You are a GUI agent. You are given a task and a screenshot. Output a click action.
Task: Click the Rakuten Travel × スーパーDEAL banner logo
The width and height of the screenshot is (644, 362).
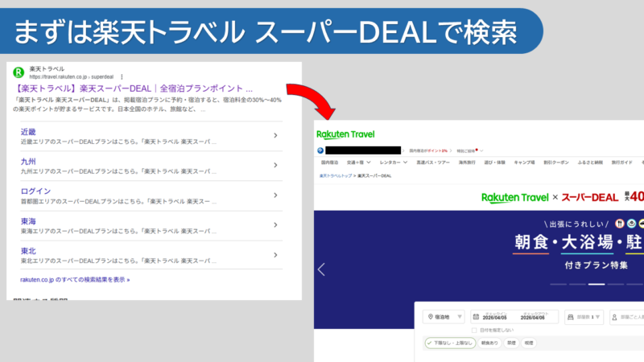point(550,197)
